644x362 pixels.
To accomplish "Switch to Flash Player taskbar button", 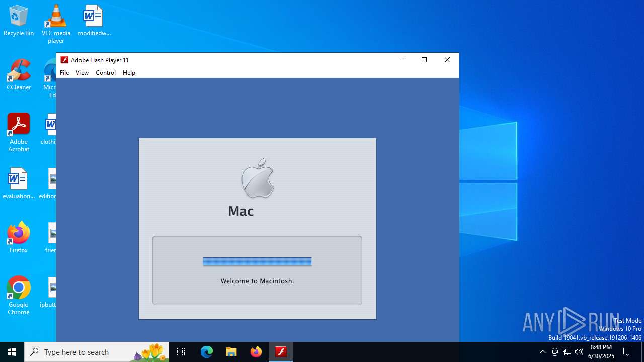I will click(281, 352).
